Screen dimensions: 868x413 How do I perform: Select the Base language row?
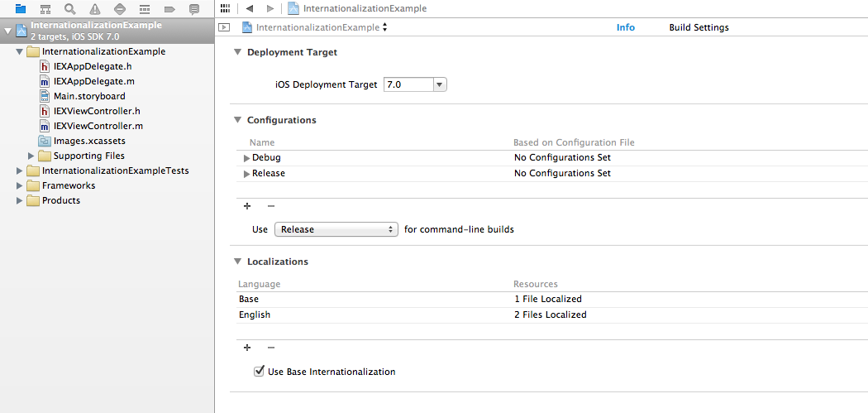click(552, 300)
